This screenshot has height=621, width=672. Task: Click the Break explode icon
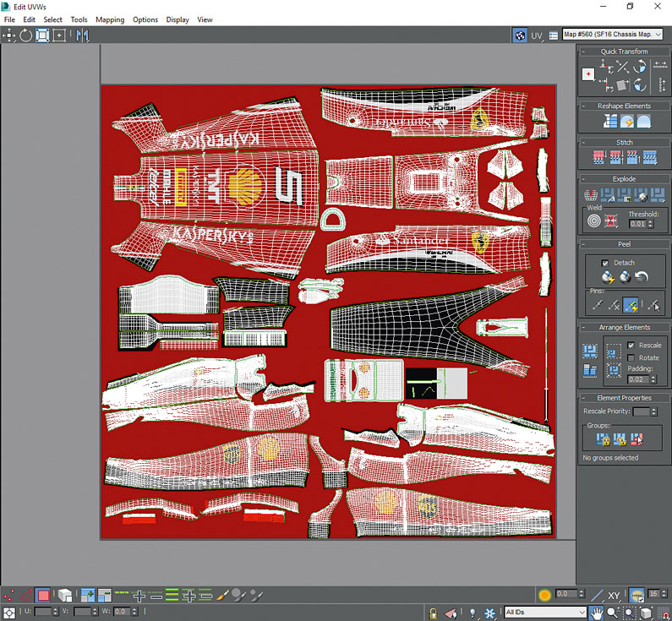591,195
